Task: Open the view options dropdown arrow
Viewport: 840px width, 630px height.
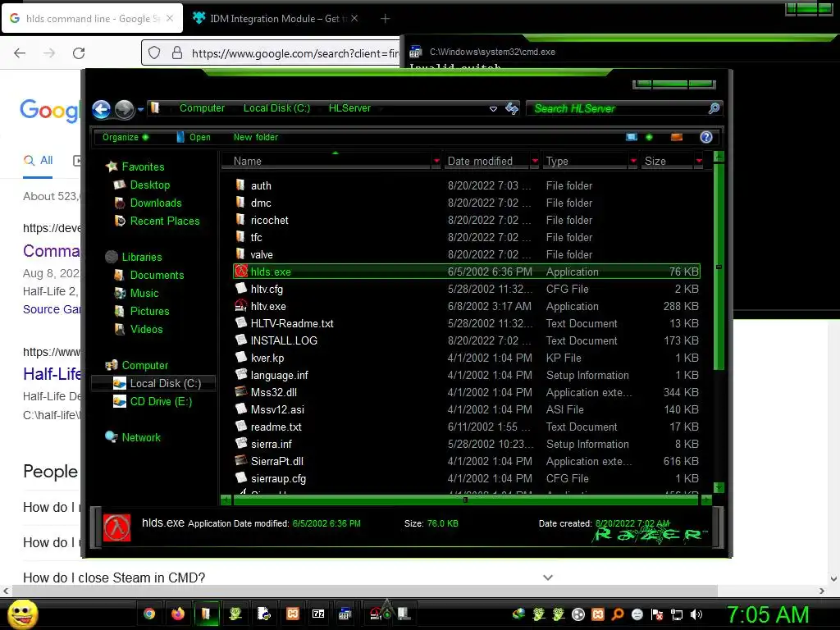Action: (650, 137)
